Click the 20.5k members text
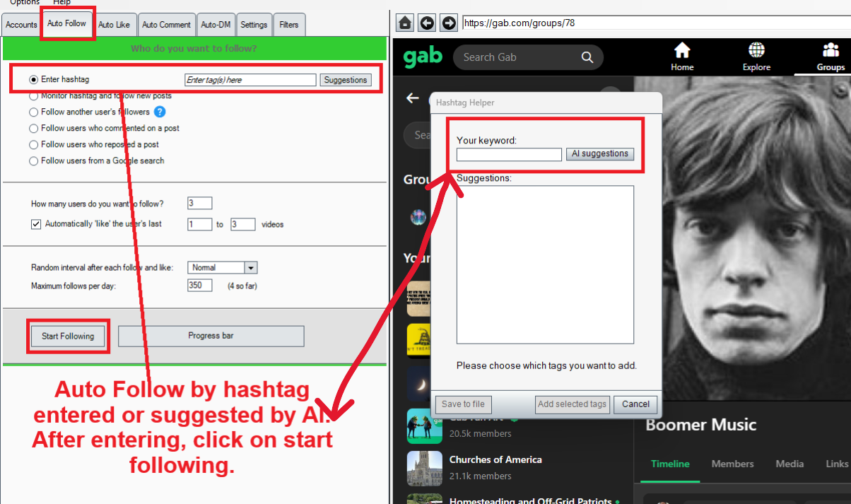 [480, 433]
